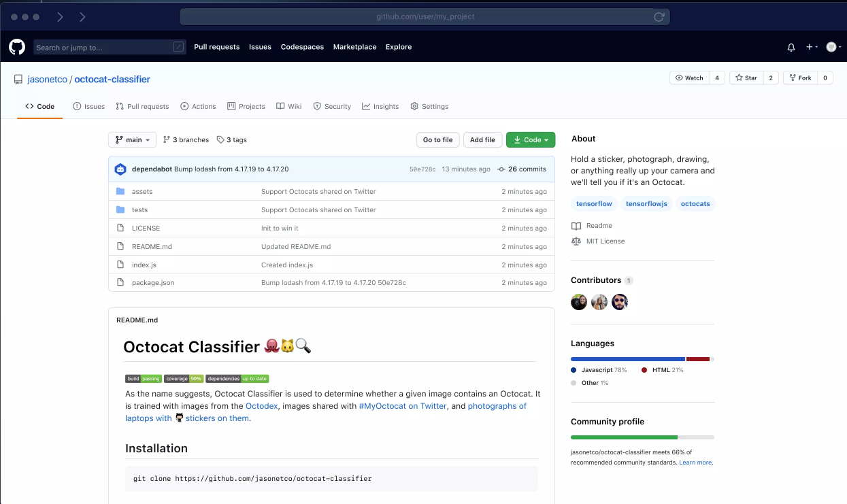Click the green Community profile progress bar

624,437
